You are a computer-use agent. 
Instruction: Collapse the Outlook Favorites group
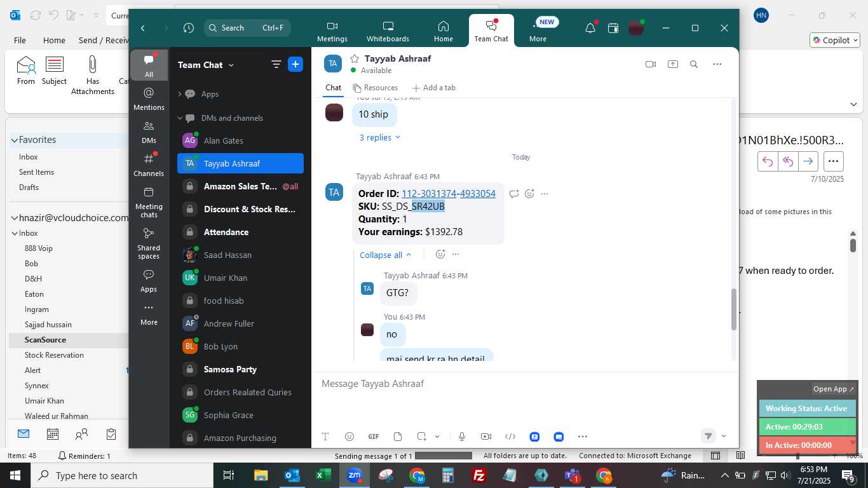[14, 140]
